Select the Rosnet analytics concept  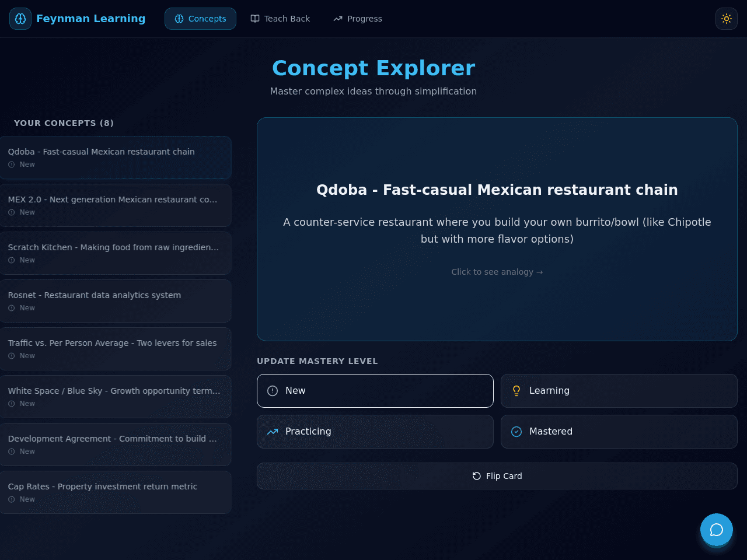coord(116,301)
